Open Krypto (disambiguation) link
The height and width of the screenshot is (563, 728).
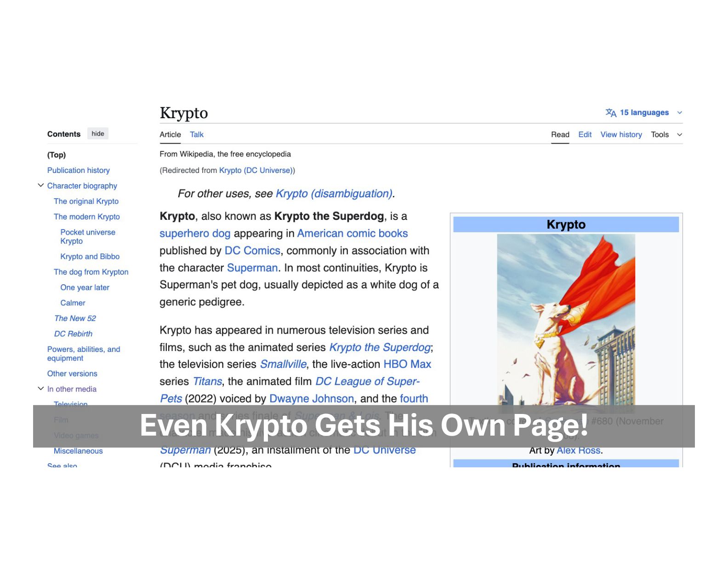[334, 194]
